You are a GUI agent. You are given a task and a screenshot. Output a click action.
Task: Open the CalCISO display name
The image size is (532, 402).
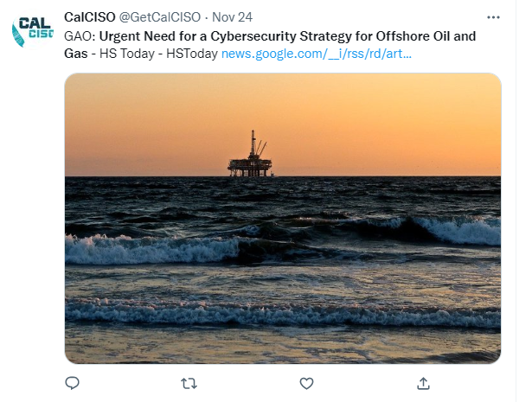[90, 17]
